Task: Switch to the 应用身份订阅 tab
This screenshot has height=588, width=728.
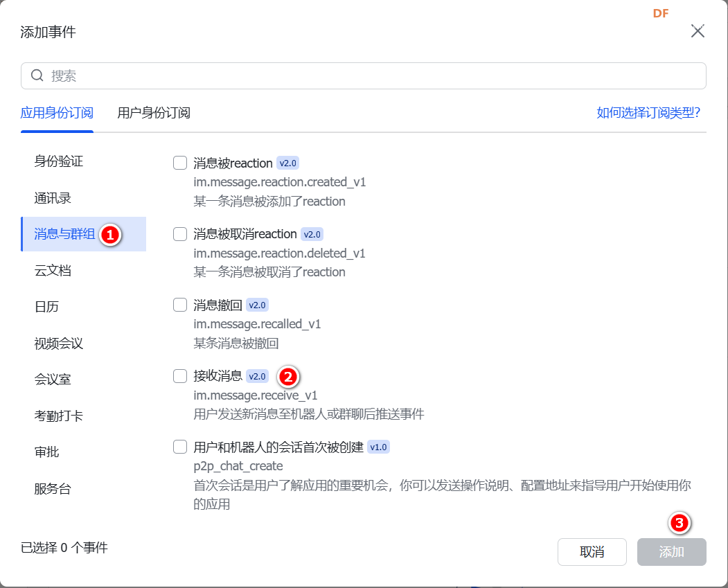Action: point(57,113)
